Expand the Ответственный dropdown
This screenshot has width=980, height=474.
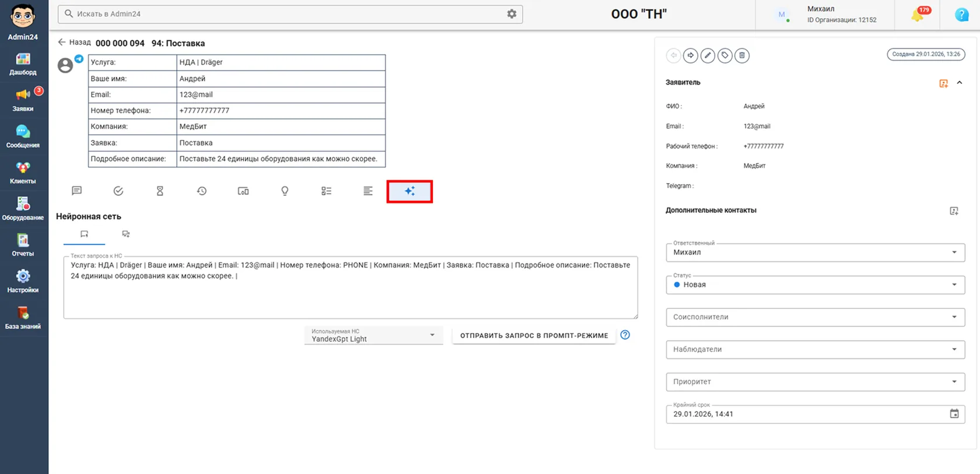pos(815,252)
